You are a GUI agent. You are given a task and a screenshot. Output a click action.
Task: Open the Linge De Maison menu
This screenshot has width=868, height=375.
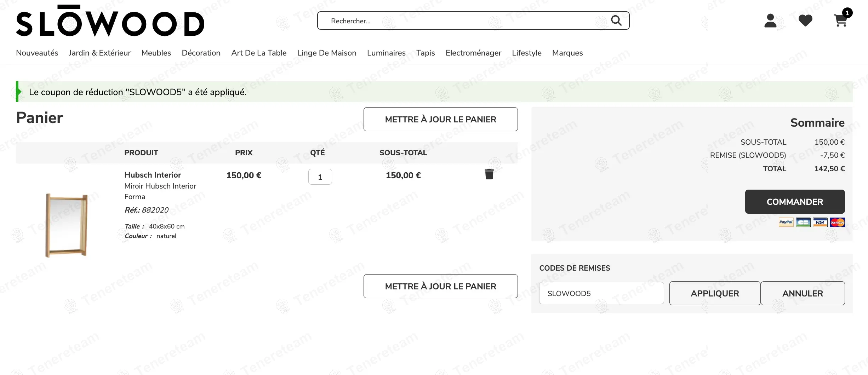(327, 53)
